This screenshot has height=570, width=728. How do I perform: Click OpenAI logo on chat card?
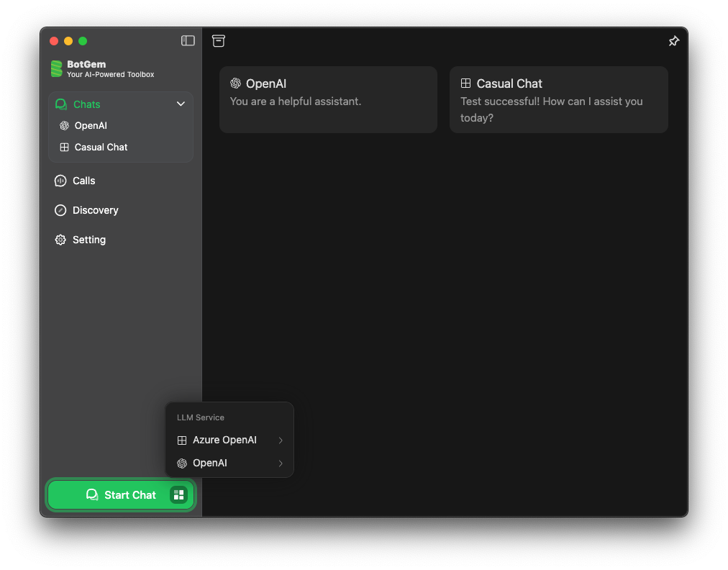click(x=235, y=83)
